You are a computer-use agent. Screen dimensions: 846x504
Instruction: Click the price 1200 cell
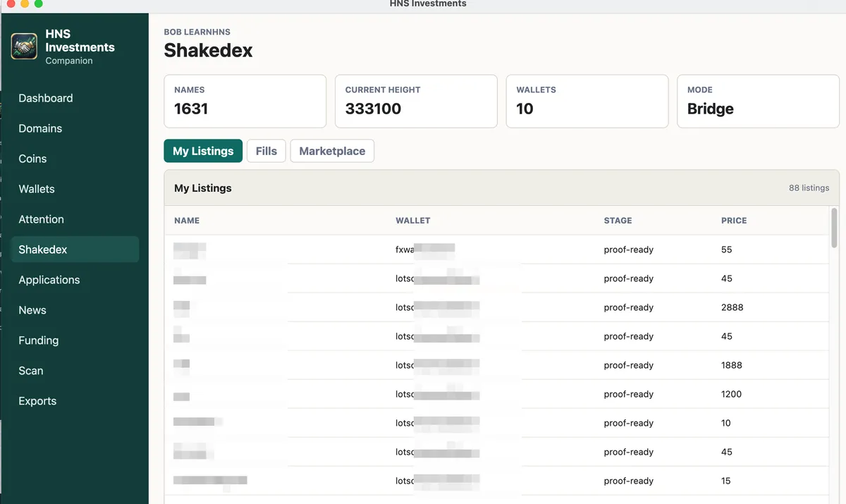(732, 394)
